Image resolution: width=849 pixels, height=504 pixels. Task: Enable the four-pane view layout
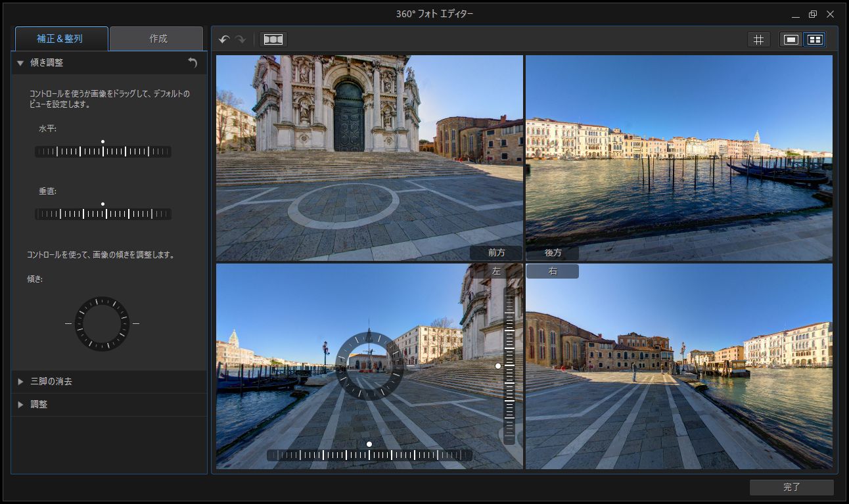[814, 39]
